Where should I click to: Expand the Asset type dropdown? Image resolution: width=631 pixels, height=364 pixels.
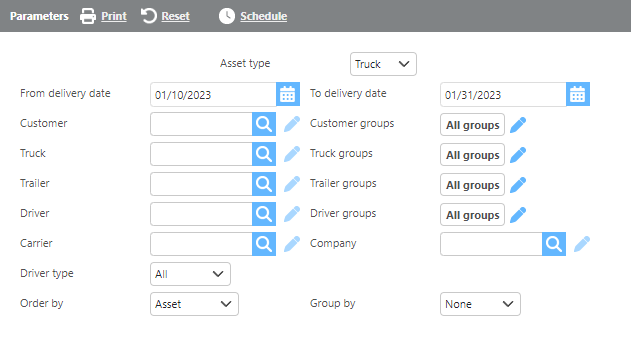(x=383, y=64)
